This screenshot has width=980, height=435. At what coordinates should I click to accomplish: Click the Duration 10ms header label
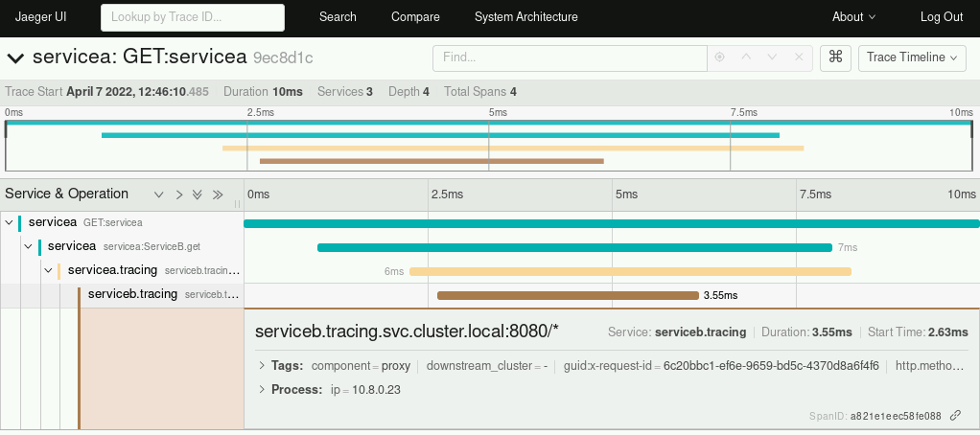point(263,92)
